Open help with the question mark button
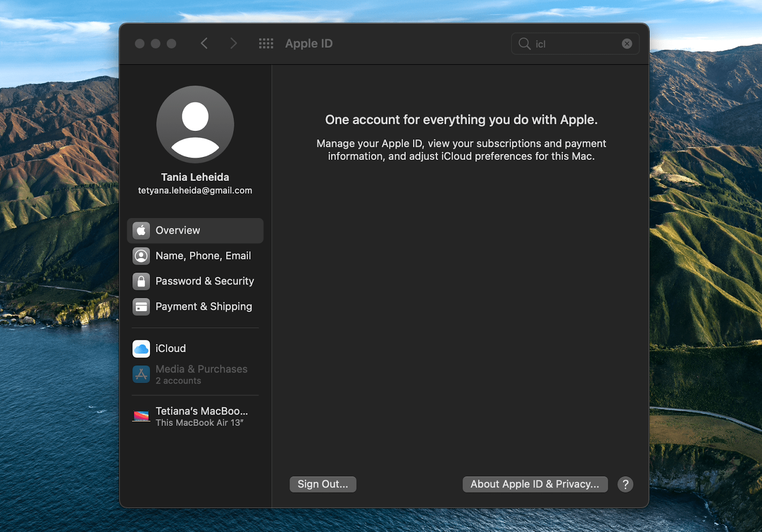762x532 pixels. click(x=625, y=484)
